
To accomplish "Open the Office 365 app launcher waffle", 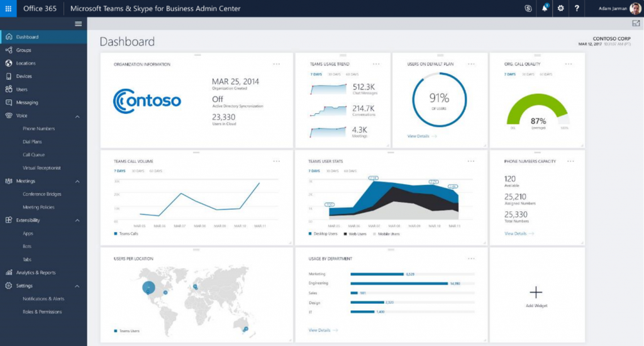I will [8, 8].
